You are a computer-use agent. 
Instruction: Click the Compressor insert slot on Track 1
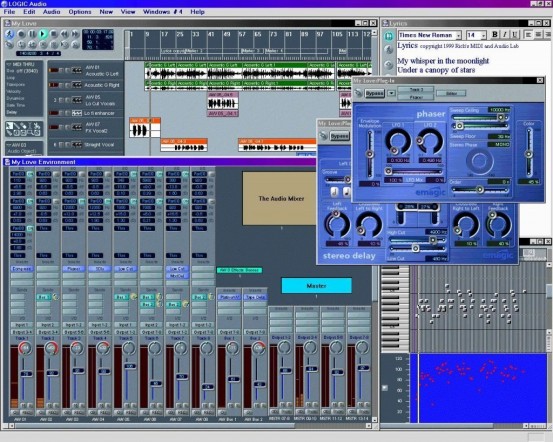click(22, 269)
